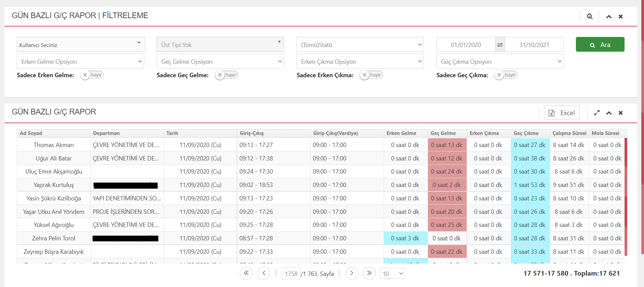This screenshot has height=287, width=644.
Task: Click late-arrival cell 0 saat 2 dk
Action: coord(447,185)
